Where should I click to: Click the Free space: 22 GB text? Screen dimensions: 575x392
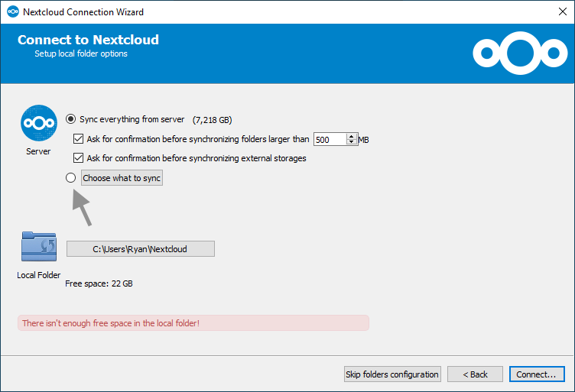99,283
